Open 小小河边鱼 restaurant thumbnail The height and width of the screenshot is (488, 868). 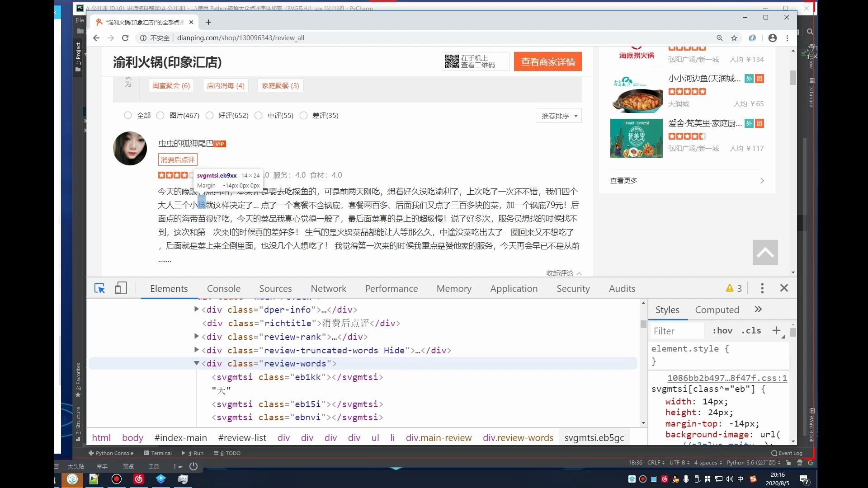(x=637, y=94)
